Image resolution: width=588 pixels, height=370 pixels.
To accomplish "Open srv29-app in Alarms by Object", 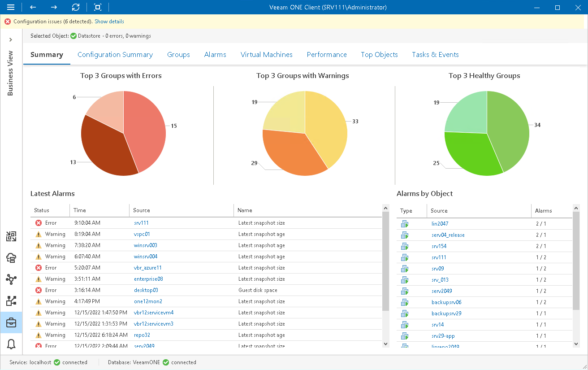I will click(443, 336).
